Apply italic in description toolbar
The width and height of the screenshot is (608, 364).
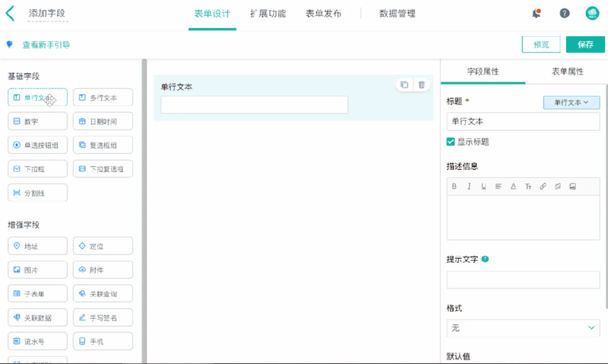[469, 187]
